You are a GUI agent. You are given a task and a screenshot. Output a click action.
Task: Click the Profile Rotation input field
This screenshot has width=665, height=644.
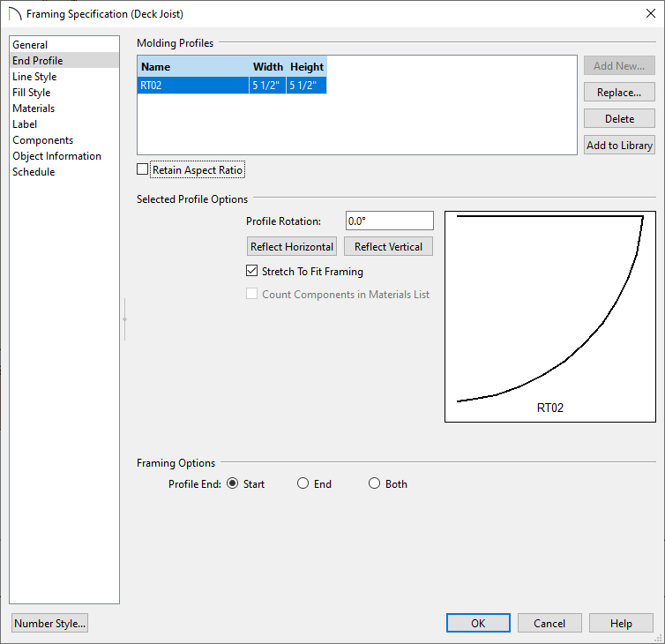[389, 221]
